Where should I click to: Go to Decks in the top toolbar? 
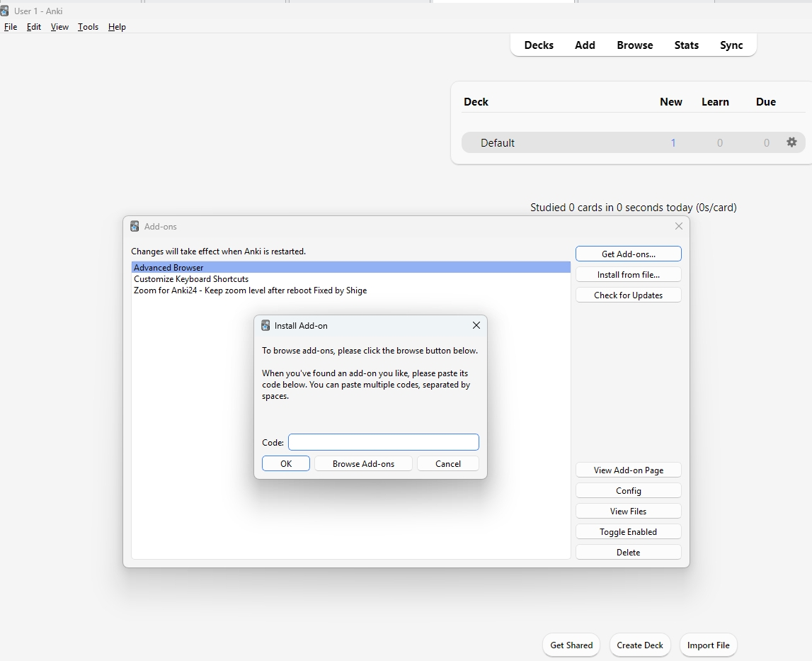tap(539, 45)
